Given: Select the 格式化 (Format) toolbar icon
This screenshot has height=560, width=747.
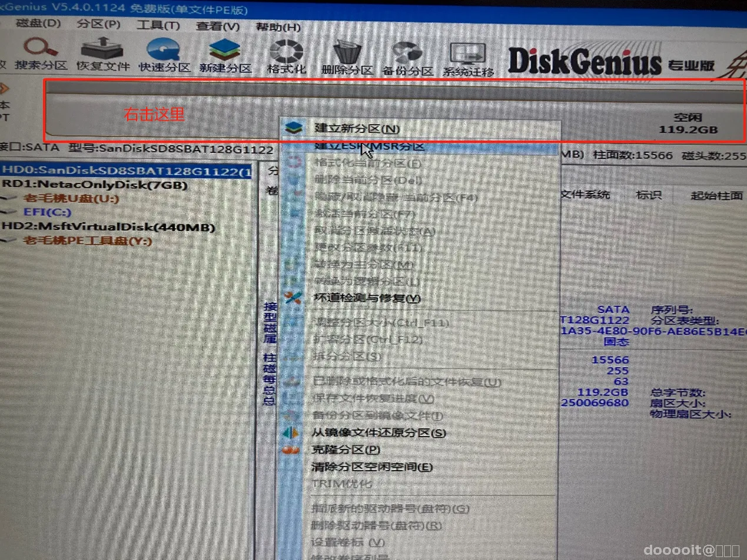Looking at the screenshot, I should pyautogui.click(x=287, y=55).
